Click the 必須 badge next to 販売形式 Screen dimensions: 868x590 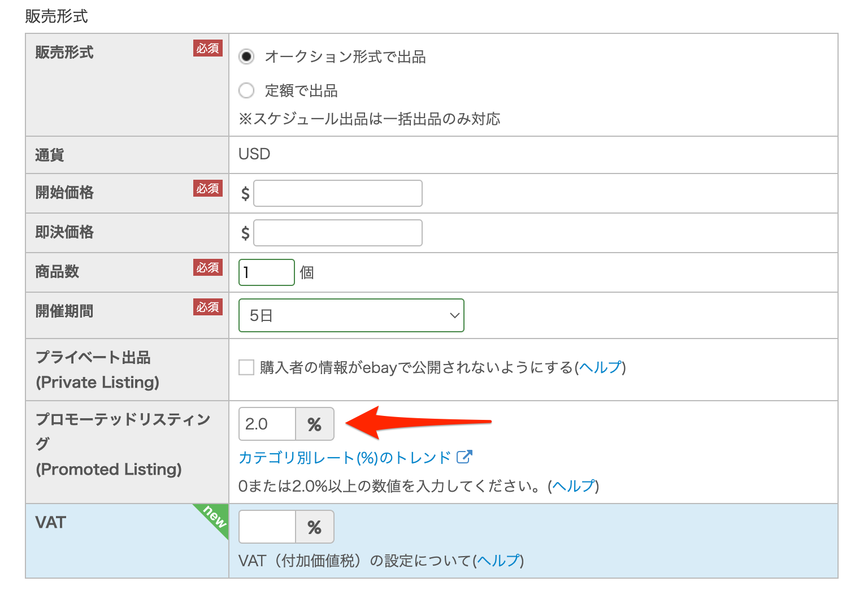point(208,49)
